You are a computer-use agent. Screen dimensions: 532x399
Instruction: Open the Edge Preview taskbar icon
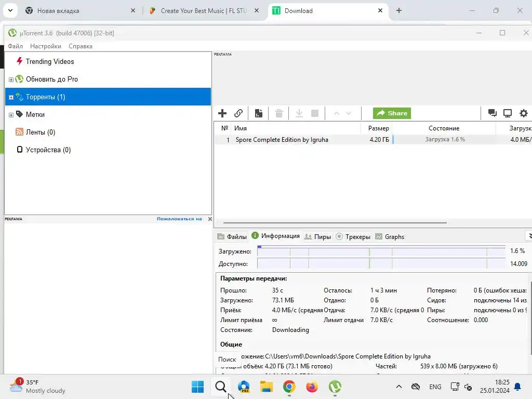[x=244, y=387]
